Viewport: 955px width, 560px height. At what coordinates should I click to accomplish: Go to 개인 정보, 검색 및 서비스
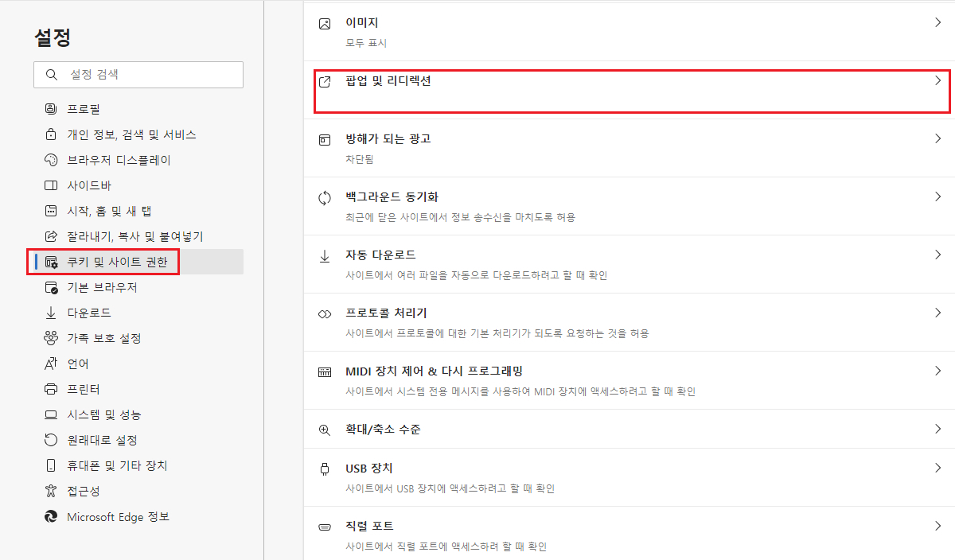point(131,134)
